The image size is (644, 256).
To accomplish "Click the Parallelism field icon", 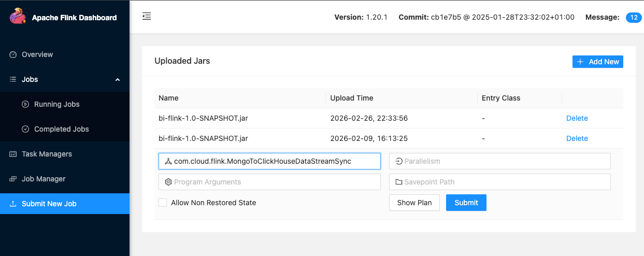I will click(x=398, y=161).
